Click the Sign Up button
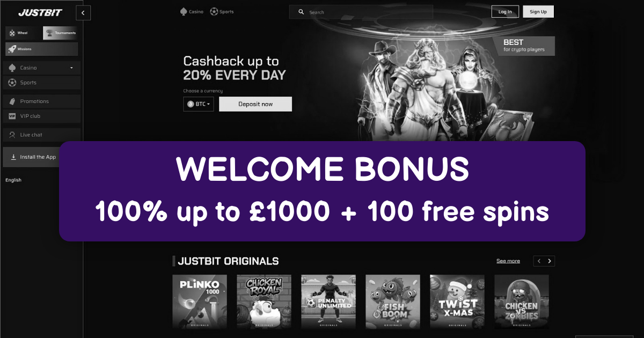The height and width of the screenshot is (338, 644). pos(538,12)
